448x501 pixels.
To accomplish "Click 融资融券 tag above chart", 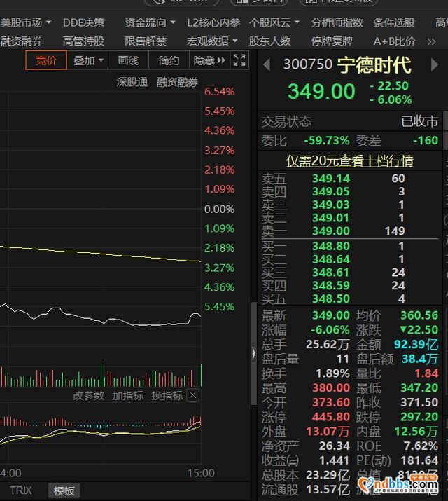I will 177,82.
